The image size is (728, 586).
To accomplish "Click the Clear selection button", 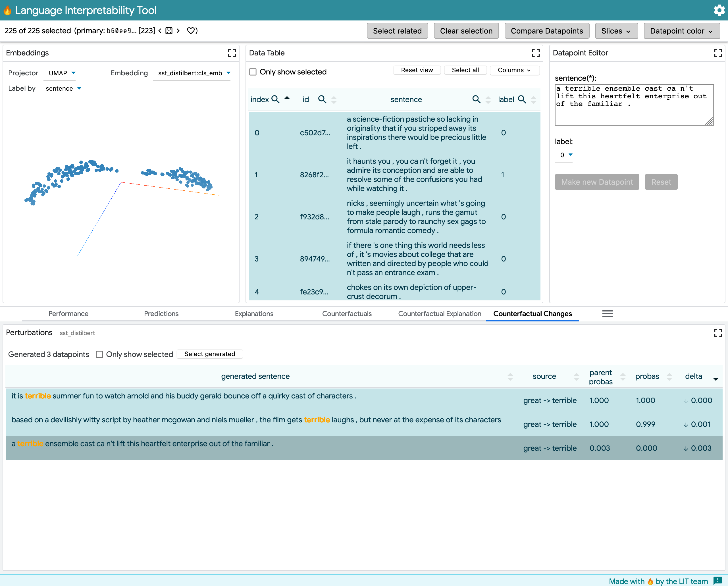I will (x=466, y=30).
